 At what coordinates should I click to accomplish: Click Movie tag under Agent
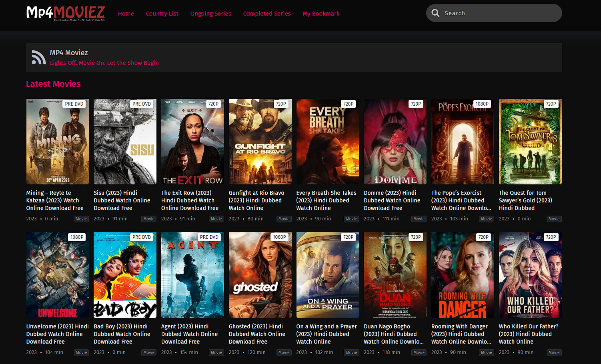pos(216,352)
